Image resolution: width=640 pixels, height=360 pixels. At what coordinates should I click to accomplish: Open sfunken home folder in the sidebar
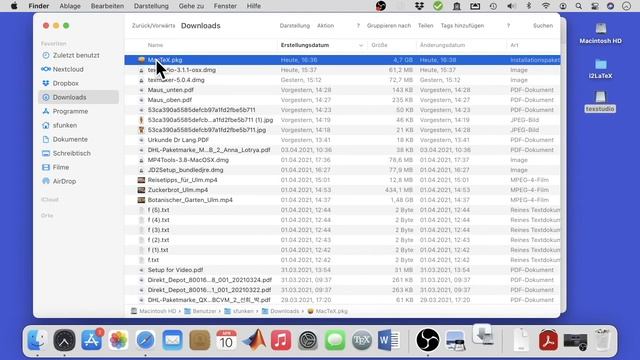(59, 125)
